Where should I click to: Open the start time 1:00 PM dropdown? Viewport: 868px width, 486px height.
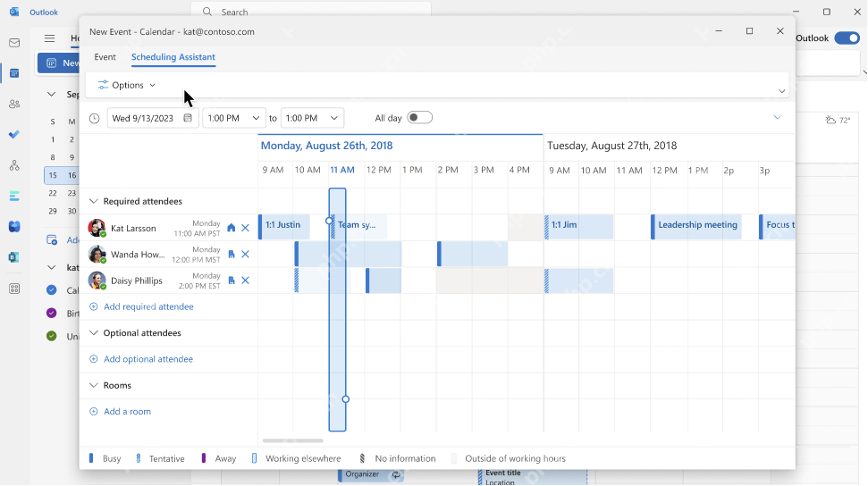tap(234, 118)
